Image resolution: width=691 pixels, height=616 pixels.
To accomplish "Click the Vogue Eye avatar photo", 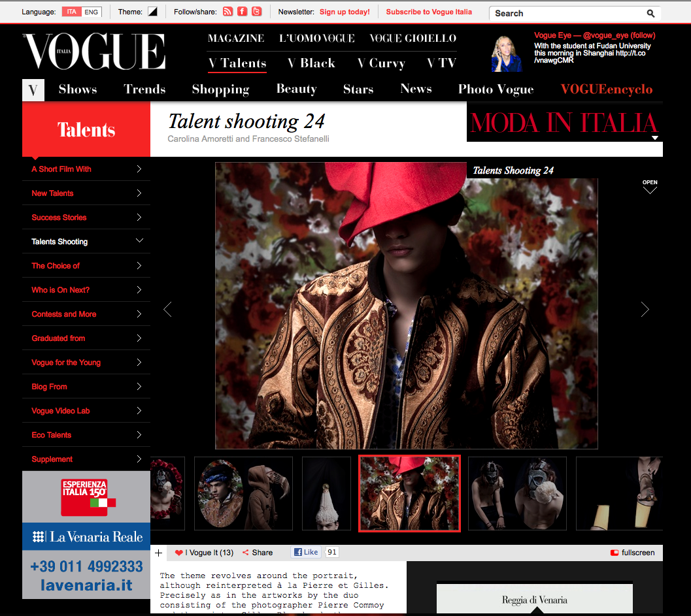I will pyautogui.click(x=507, y=54).
